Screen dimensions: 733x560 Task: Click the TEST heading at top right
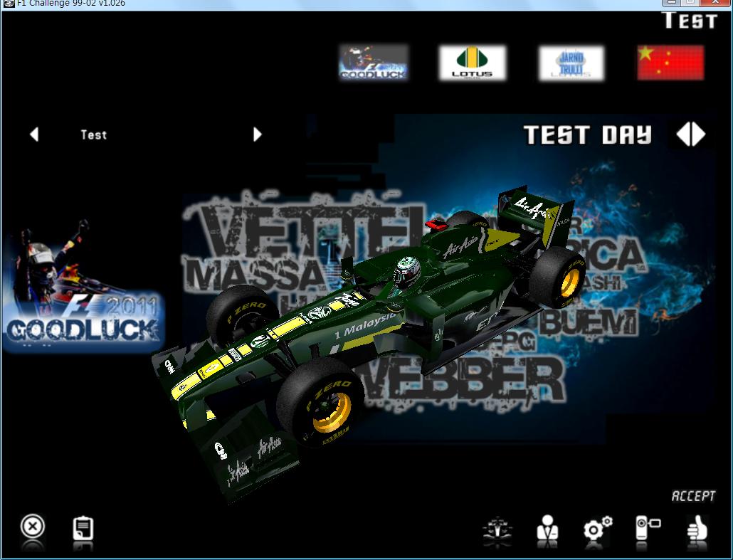[690, 21]
